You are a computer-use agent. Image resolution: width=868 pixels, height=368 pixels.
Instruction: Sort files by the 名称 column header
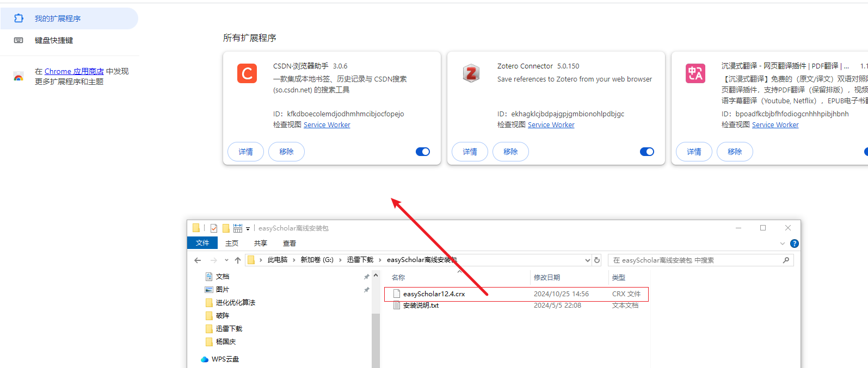coord(398,278)
